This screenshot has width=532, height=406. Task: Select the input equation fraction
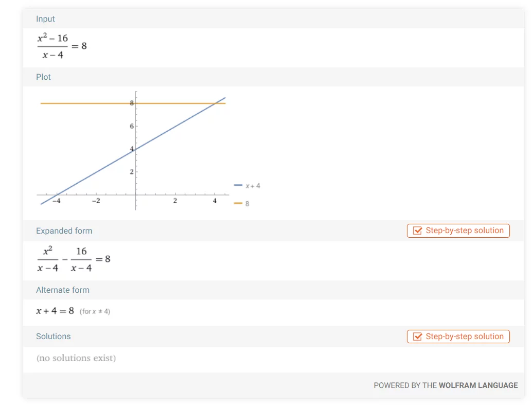[52, 46]
